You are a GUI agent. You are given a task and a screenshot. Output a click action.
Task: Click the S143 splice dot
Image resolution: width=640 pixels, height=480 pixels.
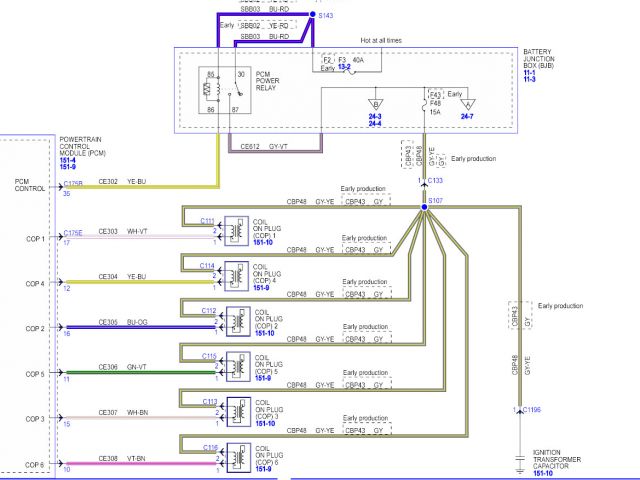311,17
